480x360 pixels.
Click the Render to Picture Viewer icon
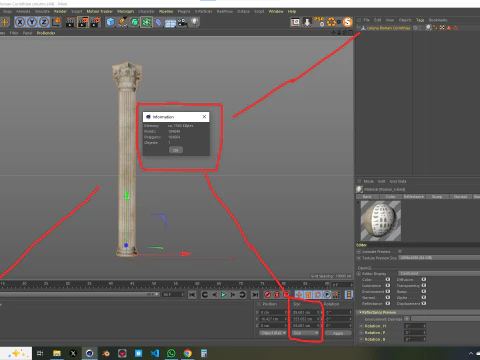tap(83, 22)
